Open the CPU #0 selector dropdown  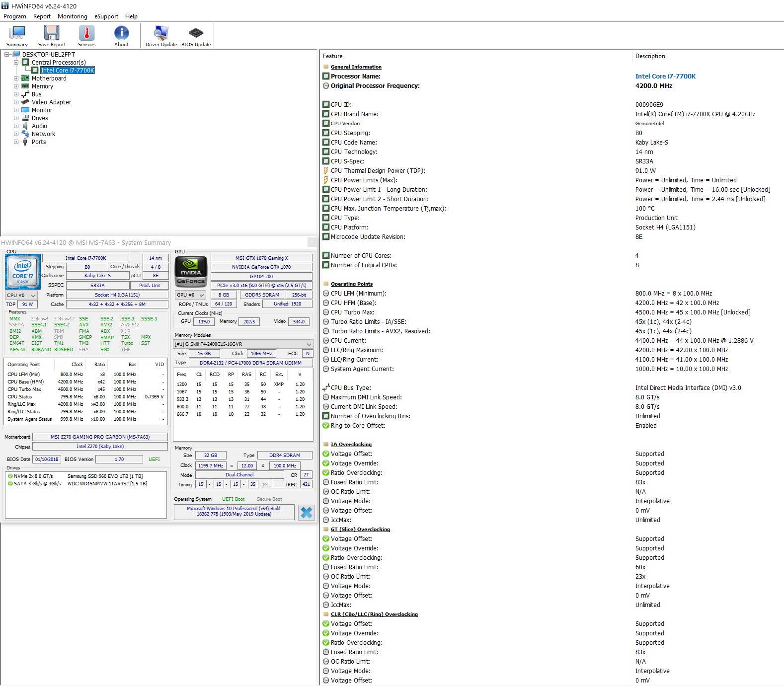tap(21, 295)
